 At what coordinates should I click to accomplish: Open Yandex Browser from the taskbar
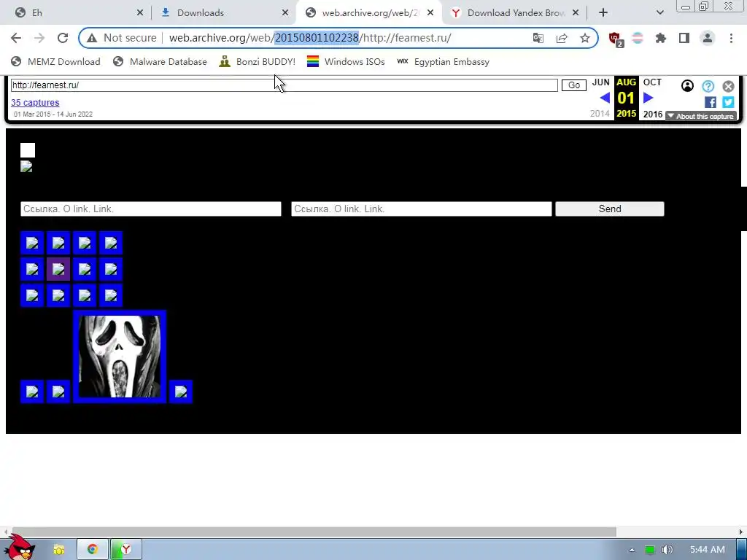coord(125,550)
